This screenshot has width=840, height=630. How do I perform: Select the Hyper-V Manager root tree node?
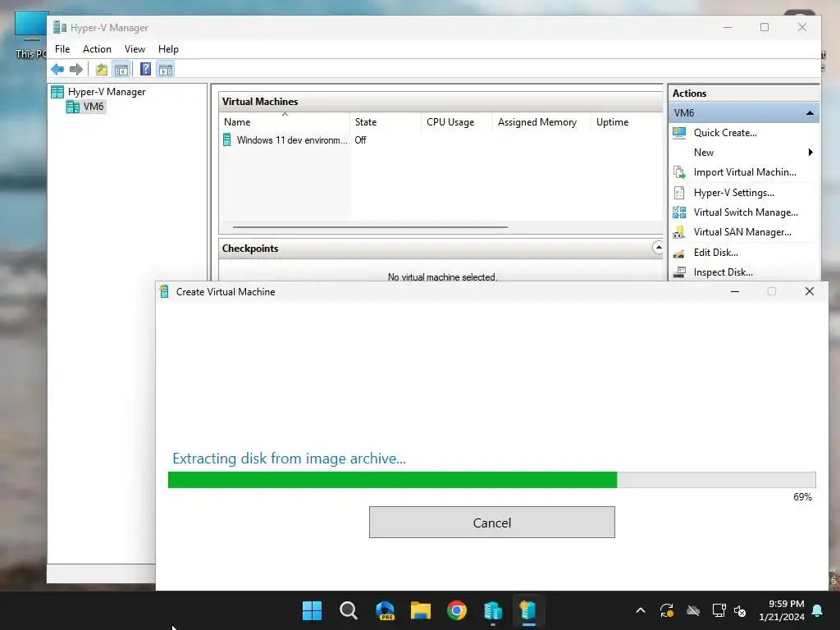98,92
